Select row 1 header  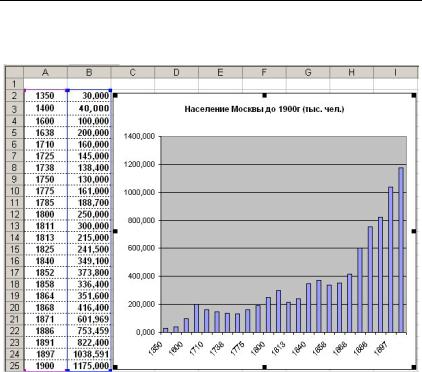(14, 84)
